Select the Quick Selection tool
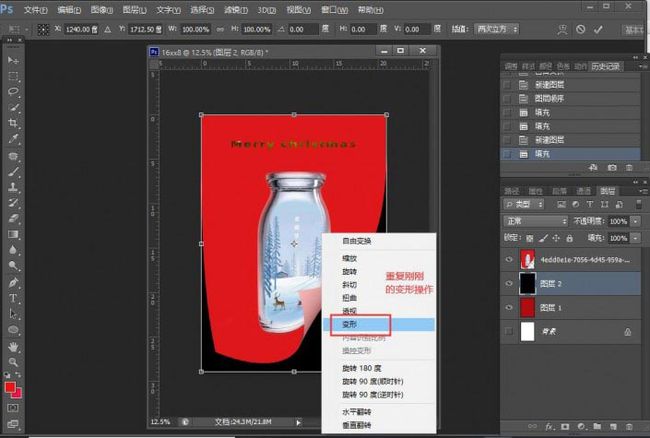The height and width of the screenshot is (438, 650). pyautogui.click(x=13, y=107)
